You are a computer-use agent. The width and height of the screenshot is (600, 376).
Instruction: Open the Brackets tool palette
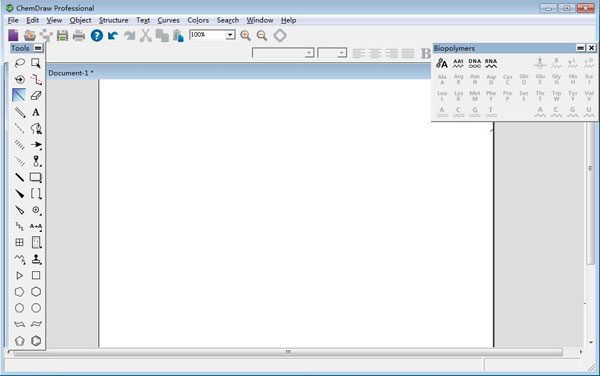pyautogui.click(x=36, y=194)
